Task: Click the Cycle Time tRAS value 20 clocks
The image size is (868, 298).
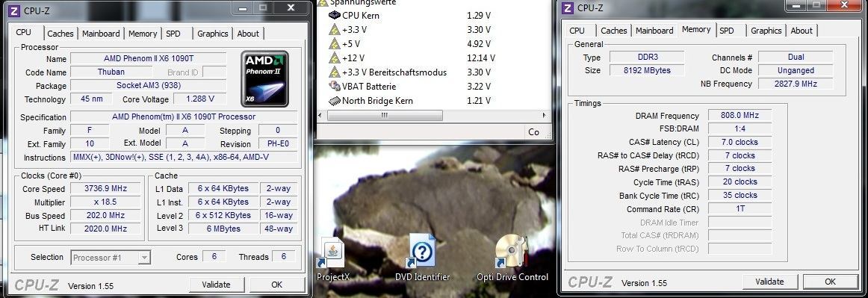Action: [x=740, y=181]
